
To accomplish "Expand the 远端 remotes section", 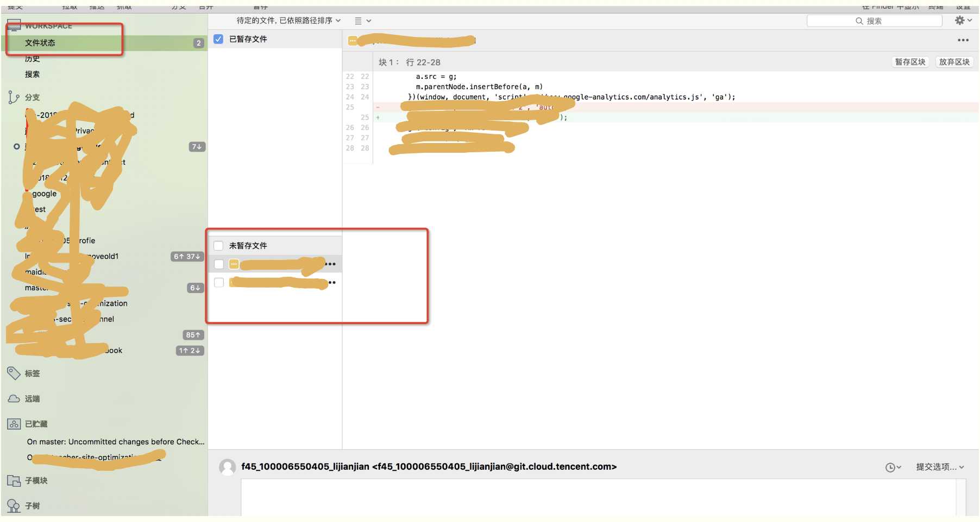I will (32, 399).
